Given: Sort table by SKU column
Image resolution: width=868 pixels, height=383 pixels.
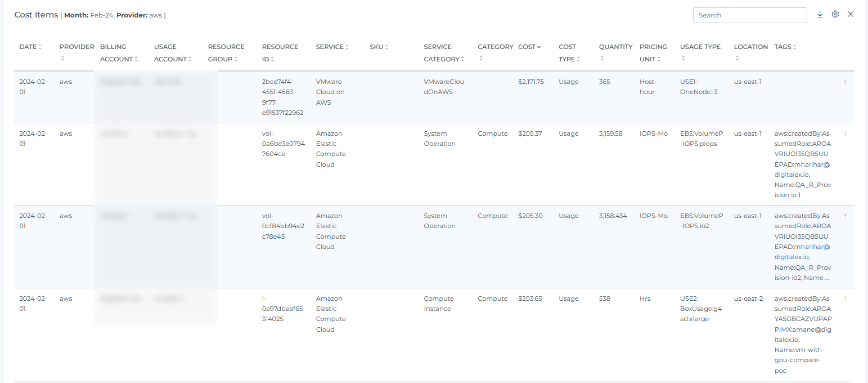Looking at the screenshot, I should pos(386,47).
